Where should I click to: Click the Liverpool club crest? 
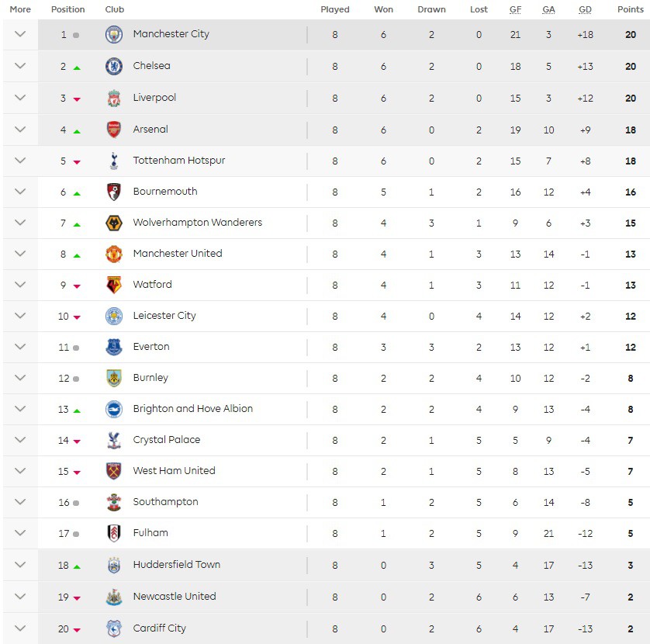114,99
